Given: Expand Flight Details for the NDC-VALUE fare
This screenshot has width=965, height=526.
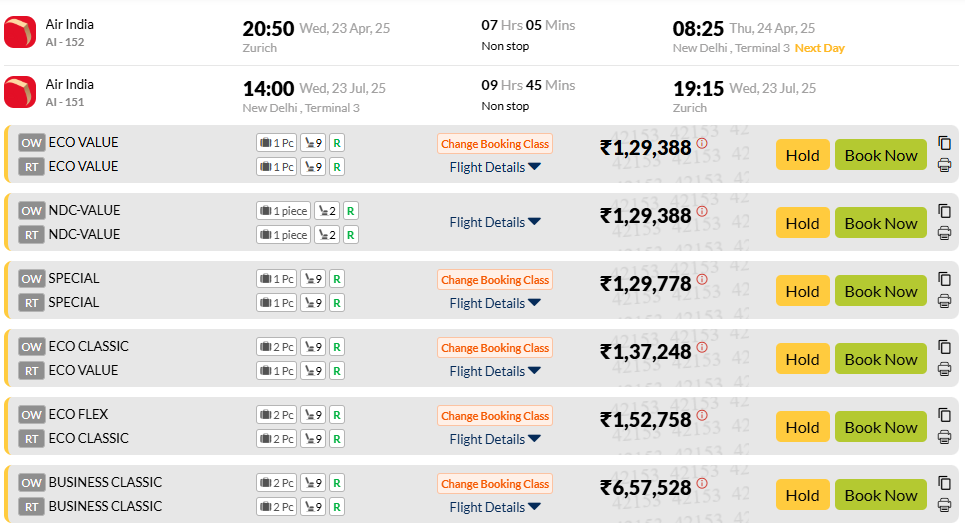Looking at the screenshot, I should [495, 222].
